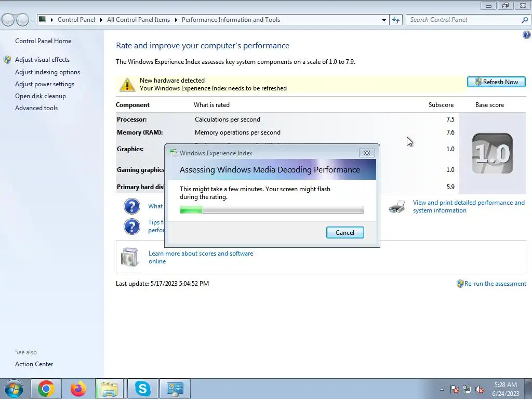Click the Action Center flag tray icon
This screenshot has width=532, height=399.
455,390
